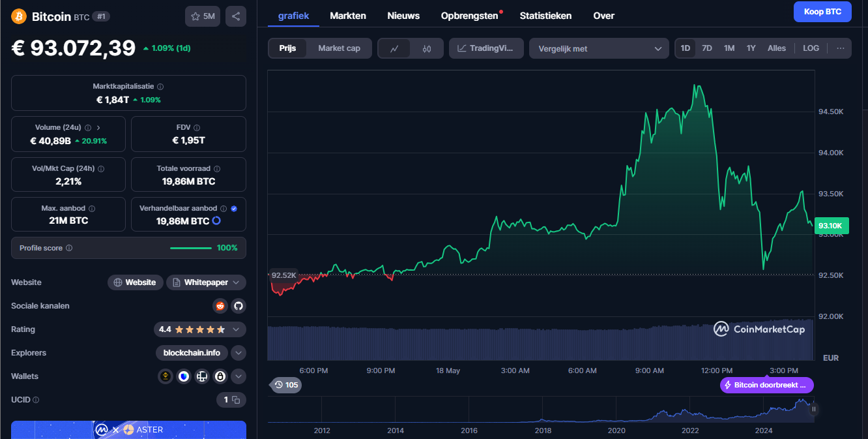Open the Binance wallet icon
868x439 pixels.
166,376
